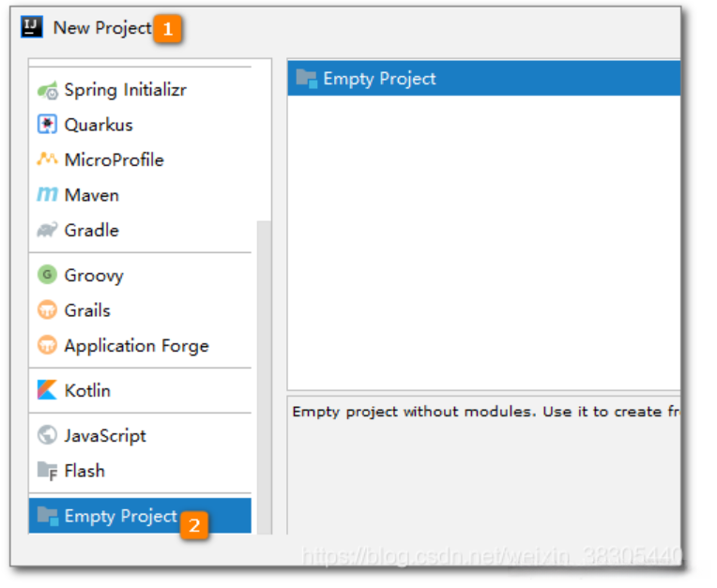Select Spring Initializr project type

tap(125, 90)
